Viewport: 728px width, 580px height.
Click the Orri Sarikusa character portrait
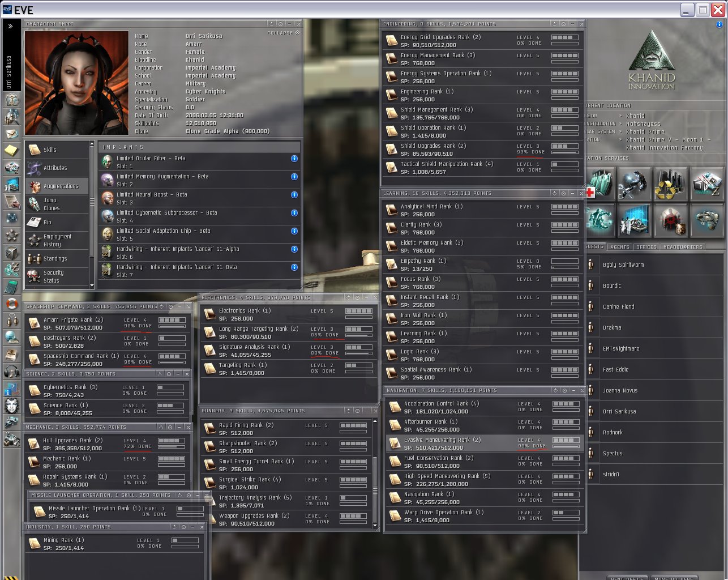pyautogui.click(x=77, y=83)
